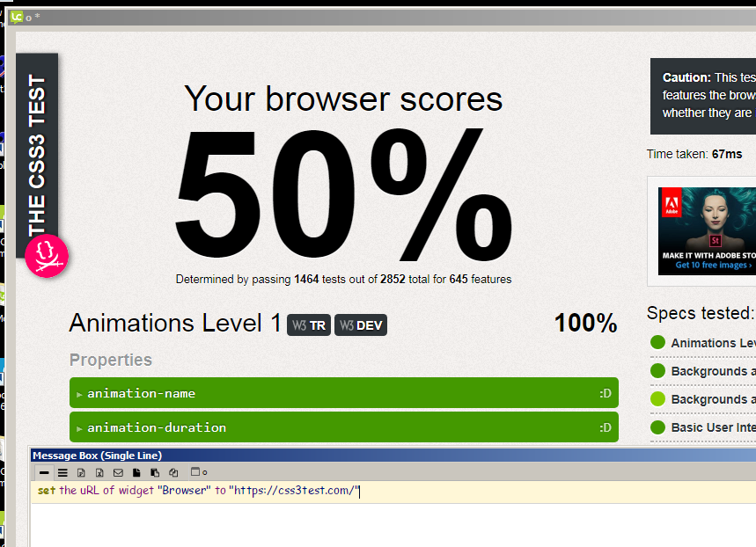Click the Properties subheading
This screenshot has width=756, height=547.
pyautogui.click(x=110, y=360)
